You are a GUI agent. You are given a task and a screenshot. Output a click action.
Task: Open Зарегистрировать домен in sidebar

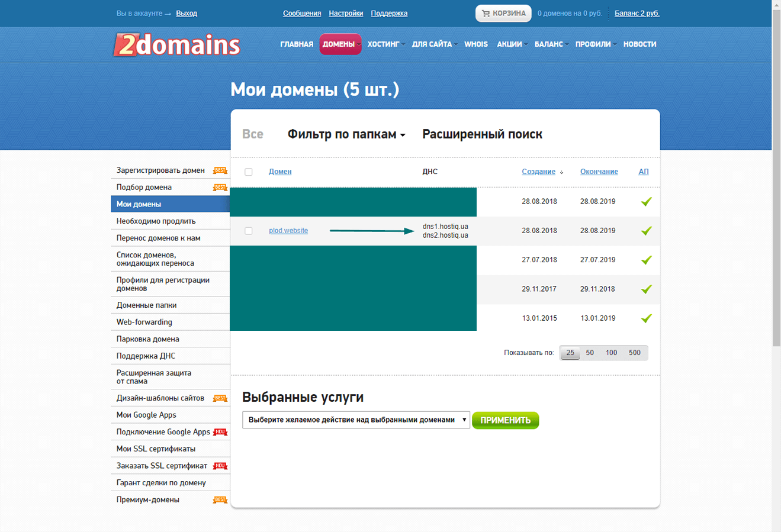tap(160, 170)
